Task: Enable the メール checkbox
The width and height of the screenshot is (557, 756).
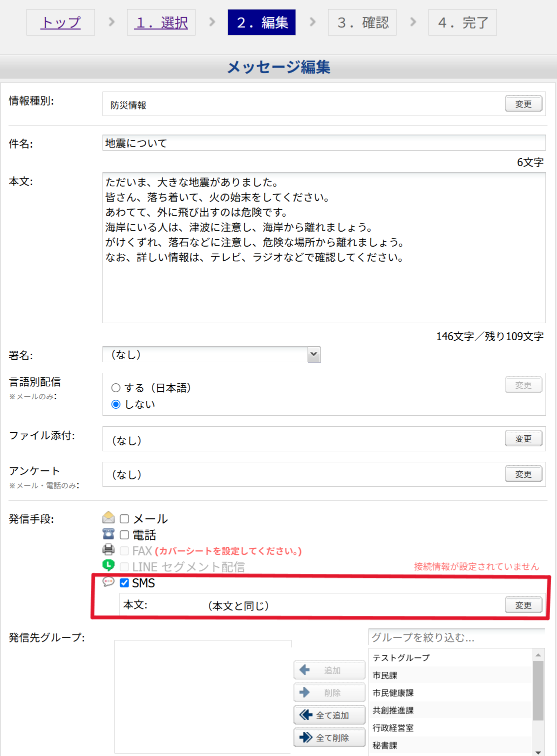Action: point(124,519)
